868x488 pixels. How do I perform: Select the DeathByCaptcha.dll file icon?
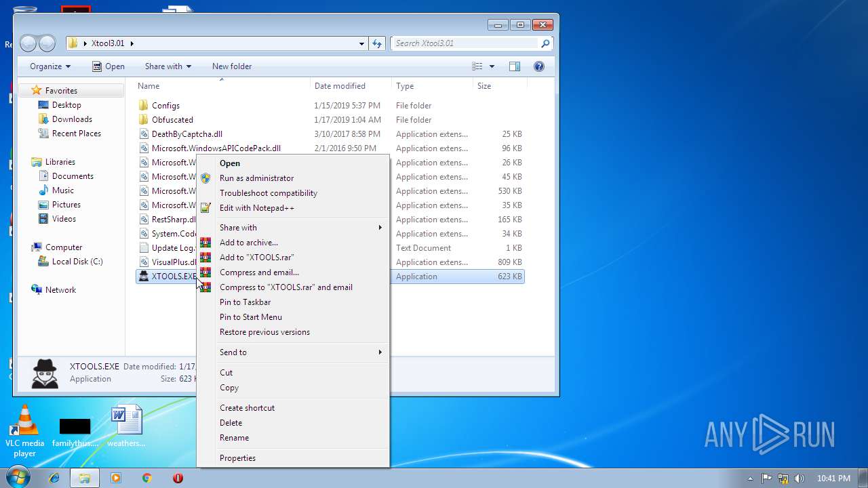[x=143, y=134]
